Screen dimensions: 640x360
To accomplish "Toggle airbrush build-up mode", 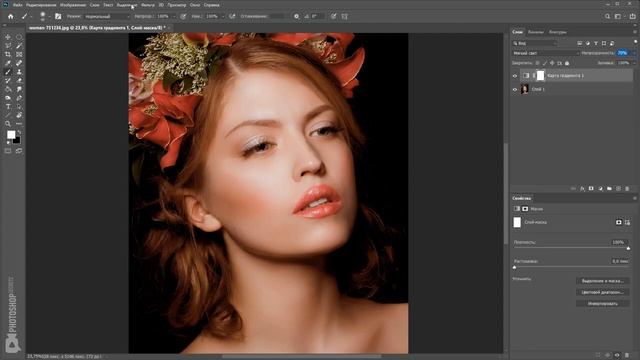I will click(232, 16).
